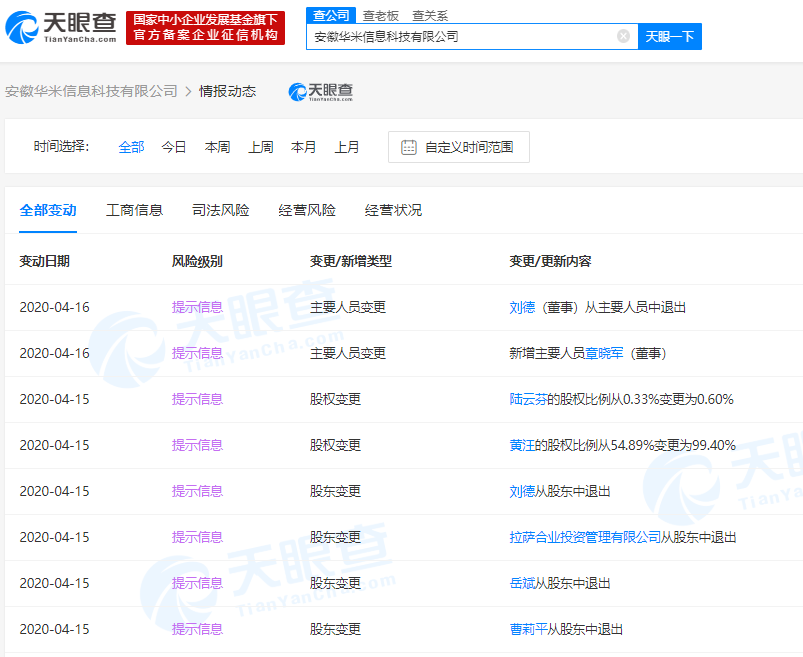
Task: Open 章晓军 new director link
Action: pyautogui.click(x=605, y=353)
